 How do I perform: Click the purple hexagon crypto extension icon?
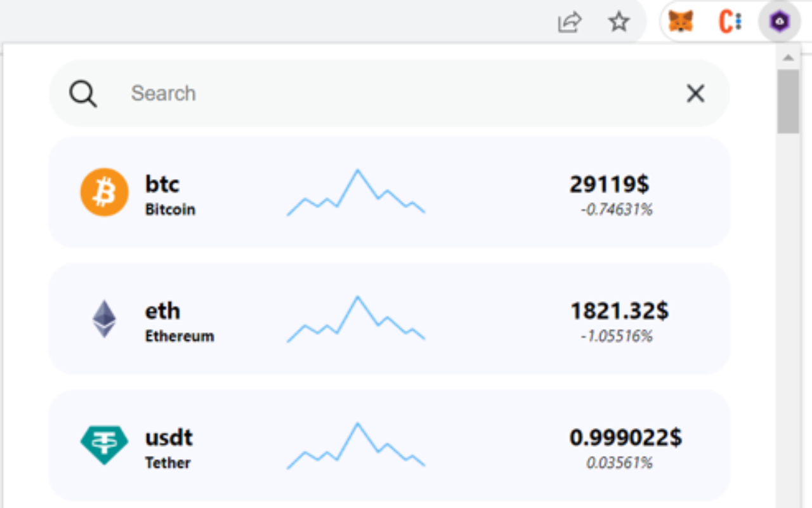[780, 22]
